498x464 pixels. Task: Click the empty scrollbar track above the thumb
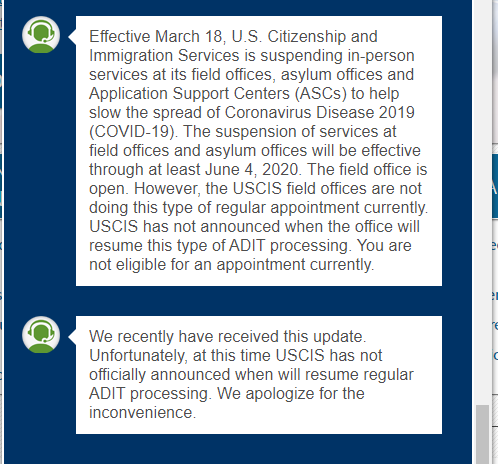click(482, 200)
